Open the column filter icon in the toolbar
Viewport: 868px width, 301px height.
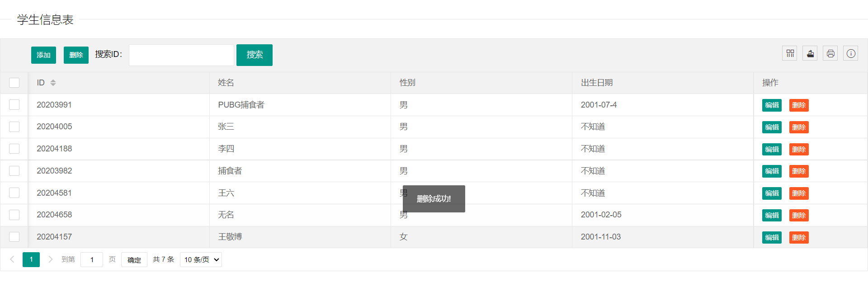[x=790, y=53]
